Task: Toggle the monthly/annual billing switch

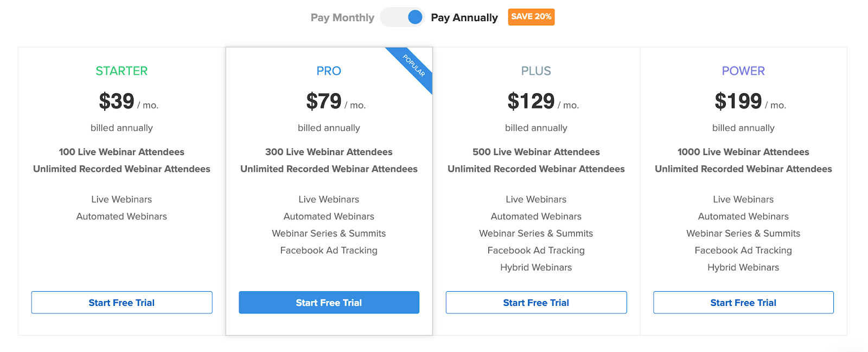Action: click(402, 17)
